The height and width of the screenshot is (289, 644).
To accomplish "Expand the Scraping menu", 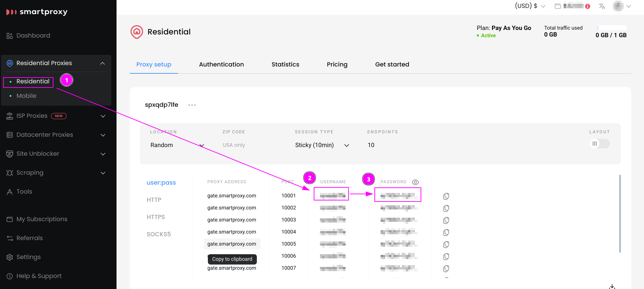I will pos(103,173).
